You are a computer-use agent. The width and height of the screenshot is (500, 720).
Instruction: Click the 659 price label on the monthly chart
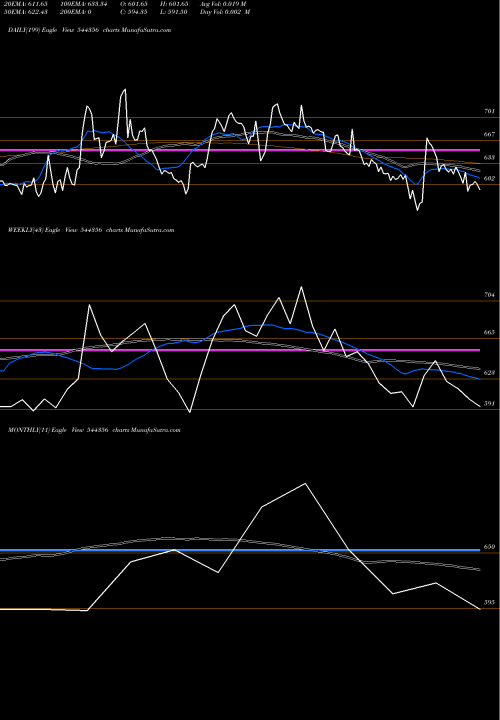pyautogui.click(x=489, y=547)
